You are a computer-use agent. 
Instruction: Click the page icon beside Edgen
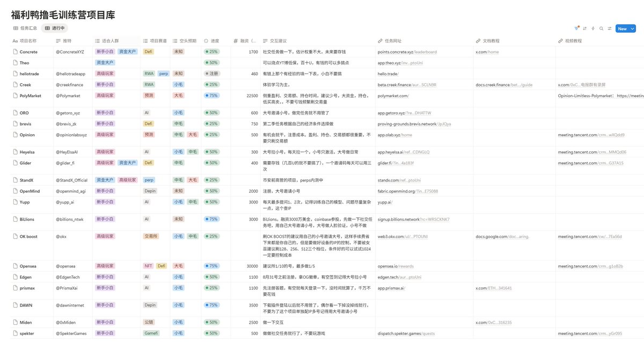pos(15,277)
